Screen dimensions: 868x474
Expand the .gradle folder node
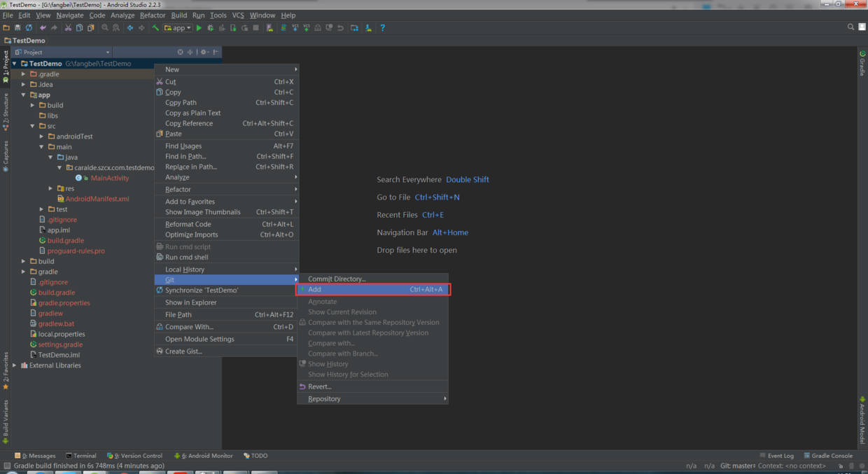(23, 74)
